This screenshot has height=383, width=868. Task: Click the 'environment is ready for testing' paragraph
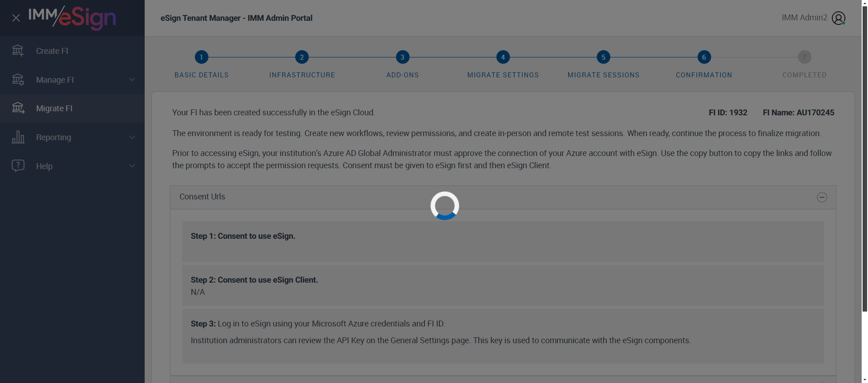pyautogui.click(x=497, y=133)
